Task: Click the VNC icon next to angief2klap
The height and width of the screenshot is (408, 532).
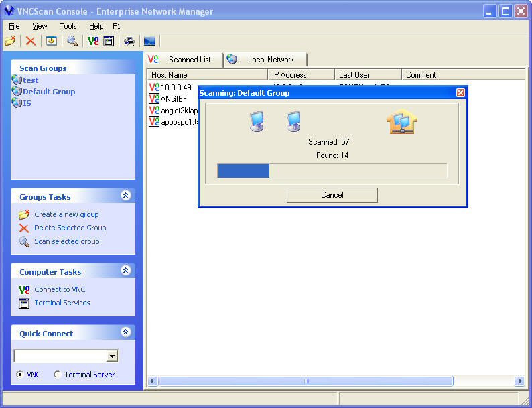Action: 154,111
